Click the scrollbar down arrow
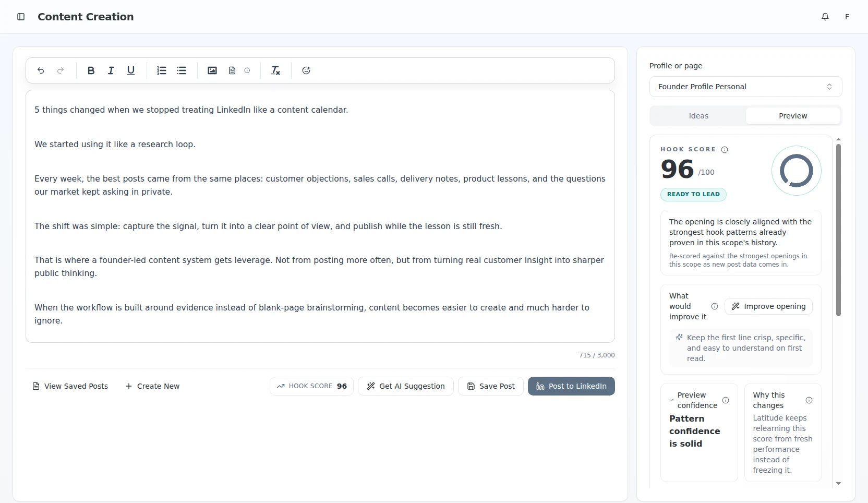The height and width of the screenshot is (503, 868). click(x=838, y=484)
